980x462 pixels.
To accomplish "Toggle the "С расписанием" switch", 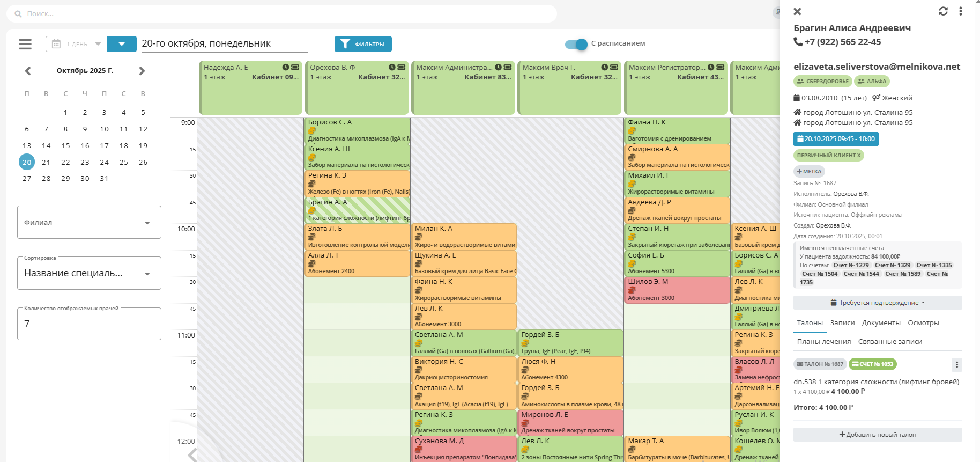I will pos(576,44).
